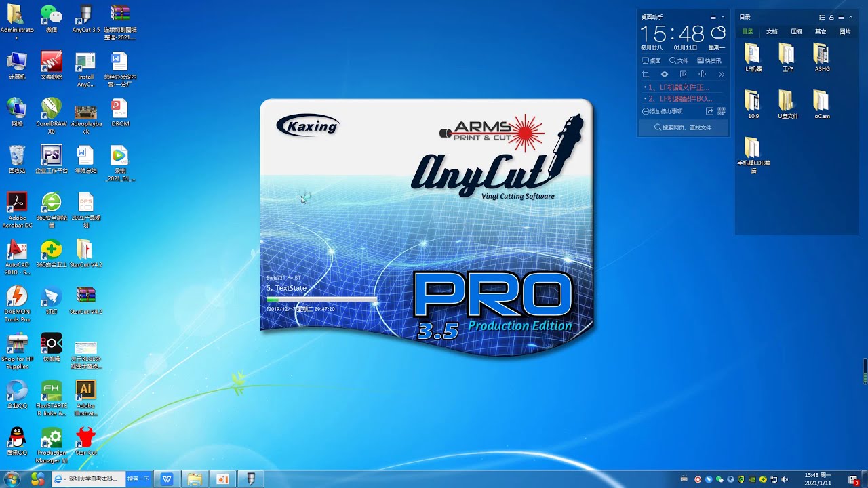The width and height of the screenshot is (868, 488).
Task: Switch directory panel view layout icon
Action: click(x=822, y=18)
